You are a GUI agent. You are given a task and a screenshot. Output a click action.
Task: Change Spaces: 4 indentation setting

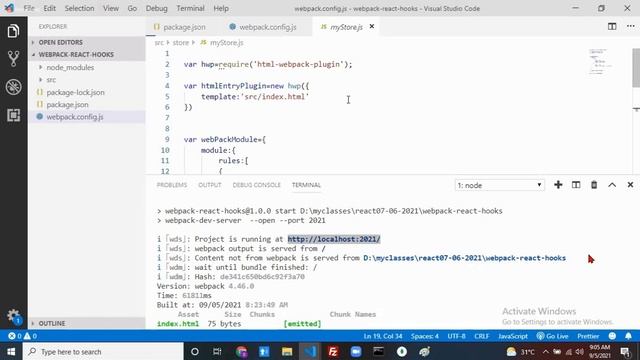pyautogui.click(x=425, y=336)
